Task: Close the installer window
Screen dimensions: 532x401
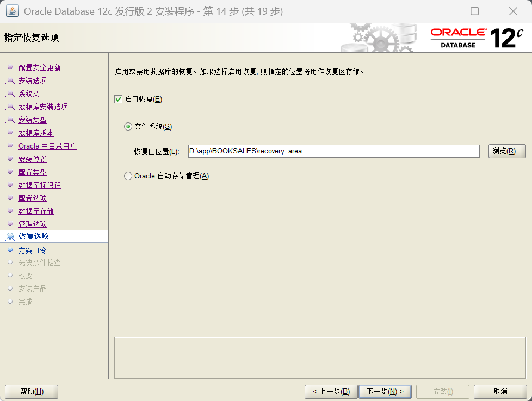Action: 513,11
